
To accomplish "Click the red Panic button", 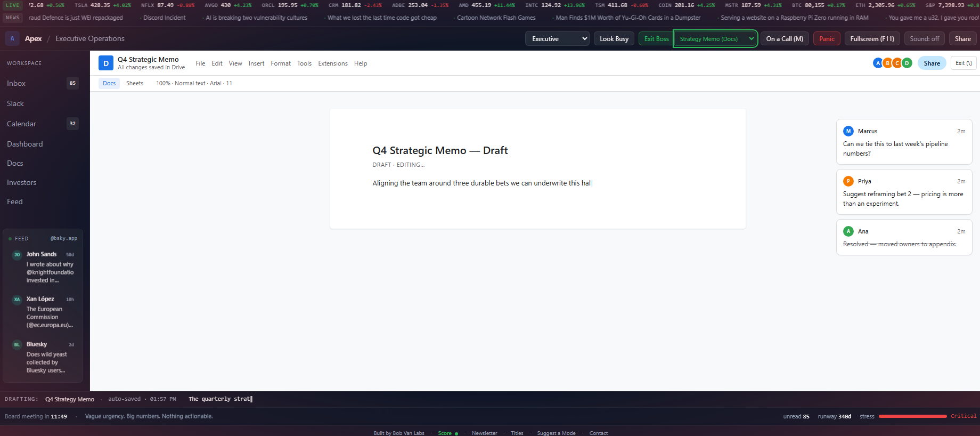I will (827, 39).
